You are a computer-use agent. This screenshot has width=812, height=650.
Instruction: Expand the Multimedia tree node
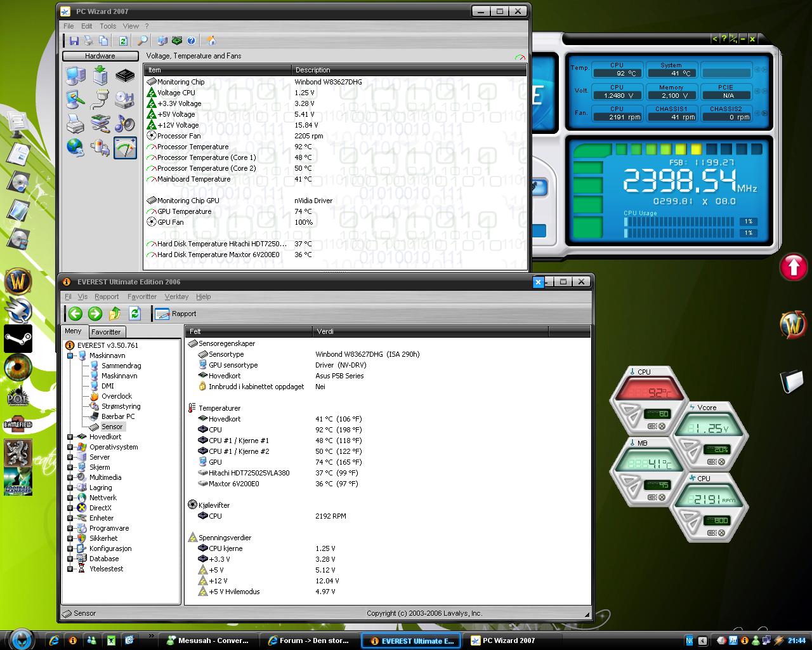(70, 477)
